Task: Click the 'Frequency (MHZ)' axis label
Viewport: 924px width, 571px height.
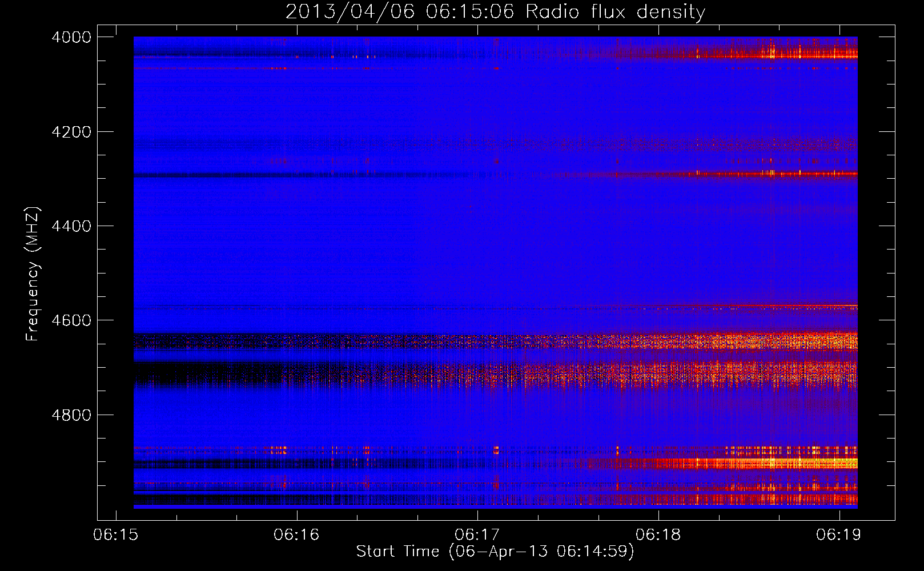Action: [x=33, y=274]
